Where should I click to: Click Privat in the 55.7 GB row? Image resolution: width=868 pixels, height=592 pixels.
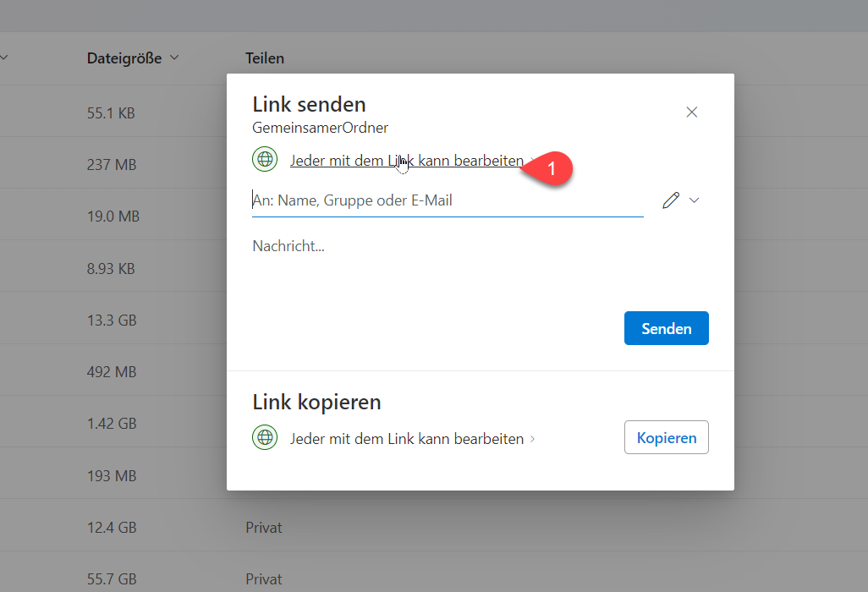pyautogui.click(x=264, y=579)
